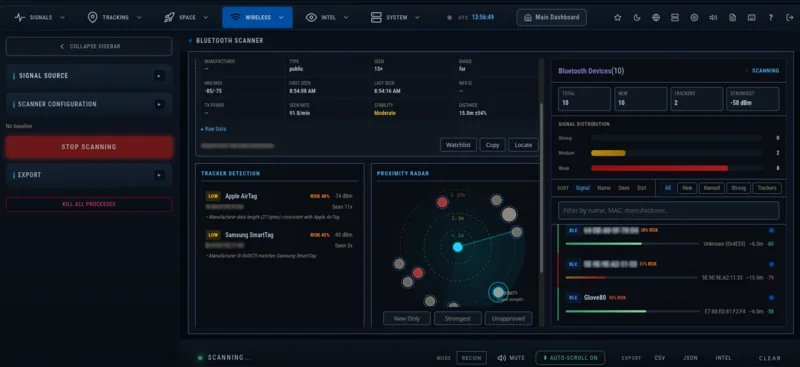Toggle Strongest radar filter
This screenshot has height=367, width=800.
tap(458, 319)
